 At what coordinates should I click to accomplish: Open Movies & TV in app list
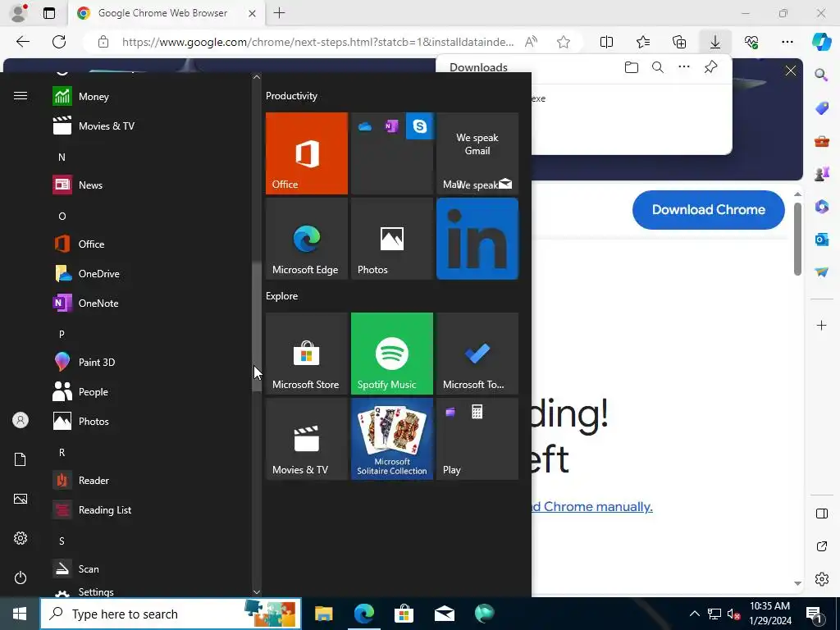coord(151,126)
